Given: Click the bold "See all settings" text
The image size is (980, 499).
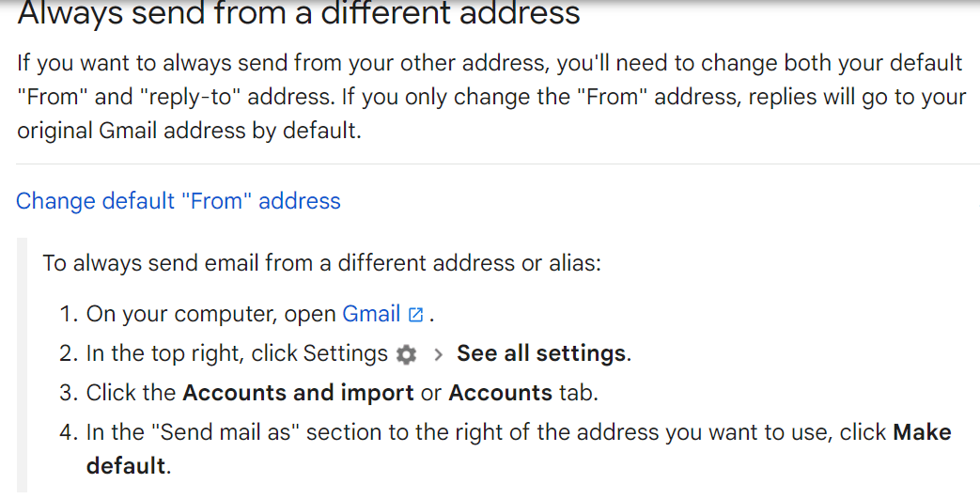Looking at the screenshot, I should (x=541, y=353).
